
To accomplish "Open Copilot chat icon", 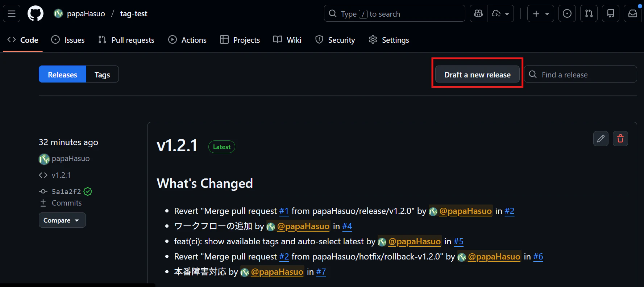I will click(x=478, y=14).
